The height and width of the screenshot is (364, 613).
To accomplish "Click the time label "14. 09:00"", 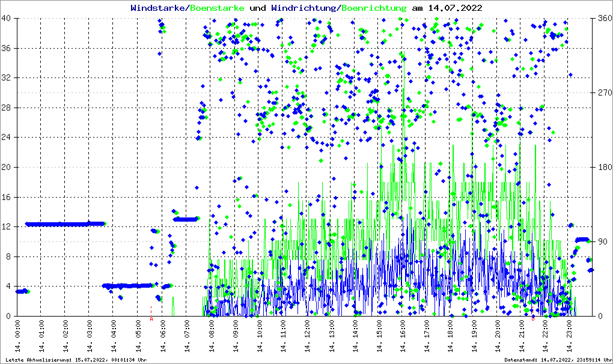I will (236, 336).
